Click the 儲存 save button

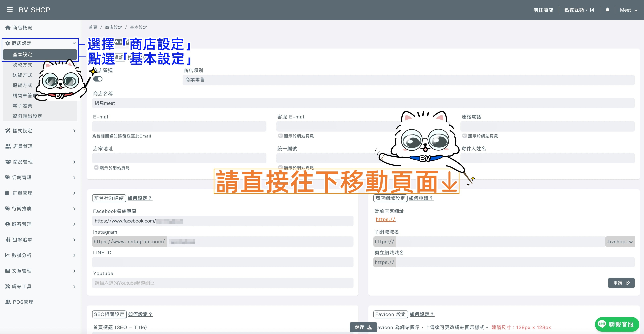363,327
